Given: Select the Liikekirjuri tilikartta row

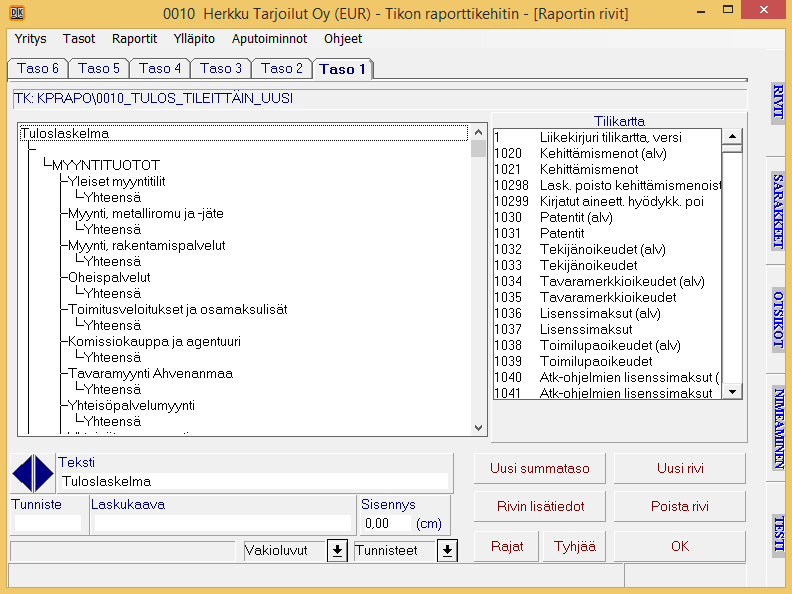Looking at the screenshot, I should click(608, 137).
